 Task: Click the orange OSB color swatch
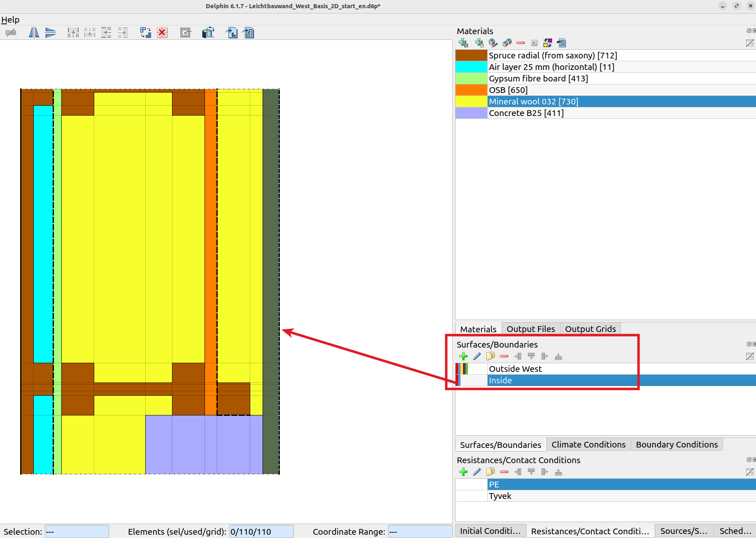click(471, 90)
